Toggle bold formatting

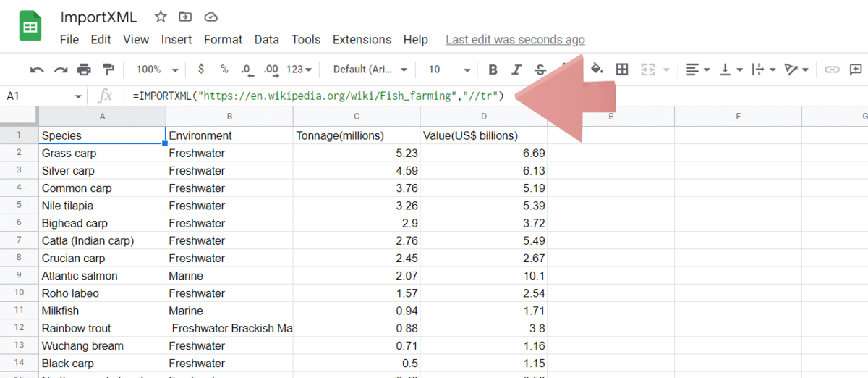pyautogui.click(x=493, y=70)
